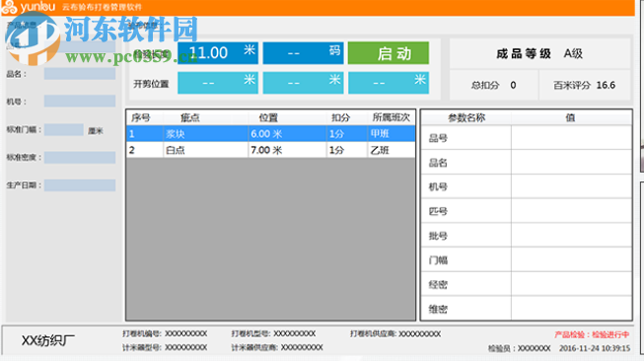
Task: Click the 百米评分 16.6 display
Action: point(585,85)
